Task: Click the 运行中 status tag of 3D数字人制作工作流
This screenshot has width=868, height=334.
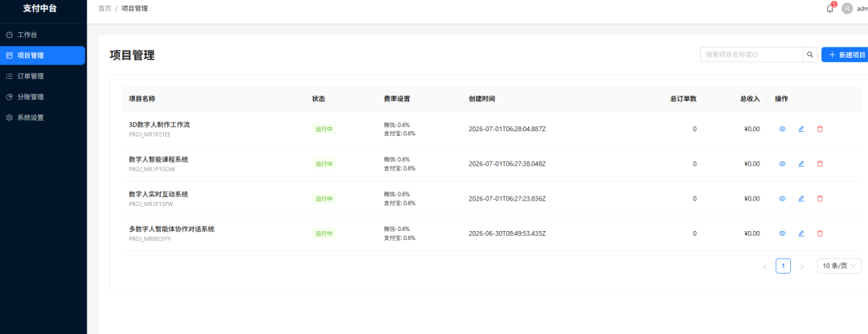Action: tap(324, 129)
